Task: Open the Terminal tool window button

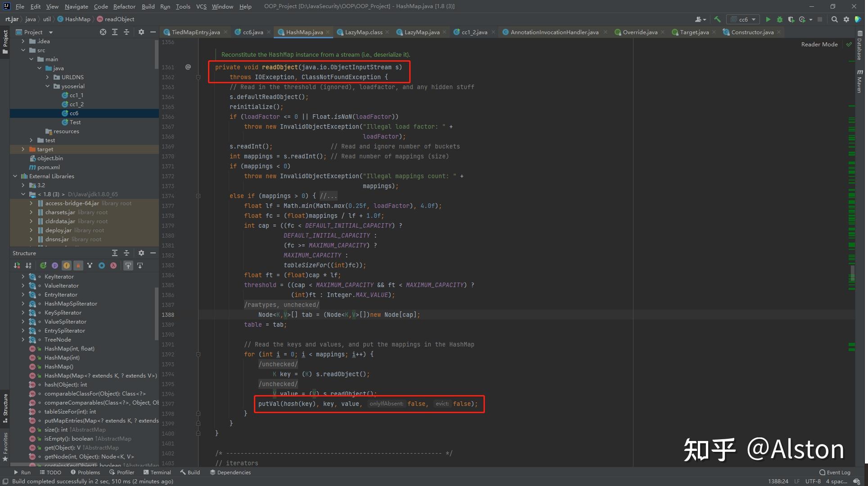Action: click(x=157, y=472)
